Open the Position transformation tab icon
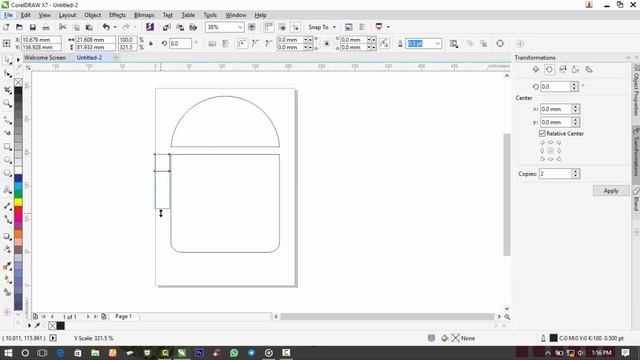Viewport: 640px width, 360px height. (x=536, y=69)
